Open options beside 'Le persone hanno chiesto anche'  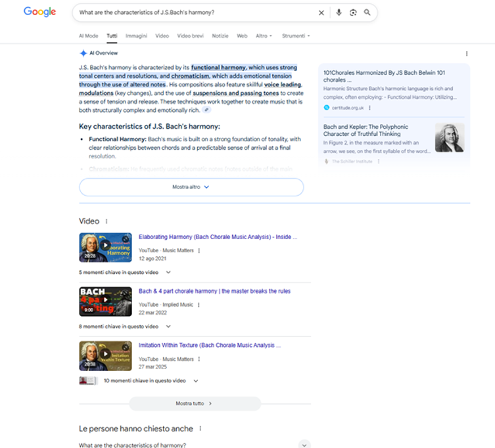200,428
